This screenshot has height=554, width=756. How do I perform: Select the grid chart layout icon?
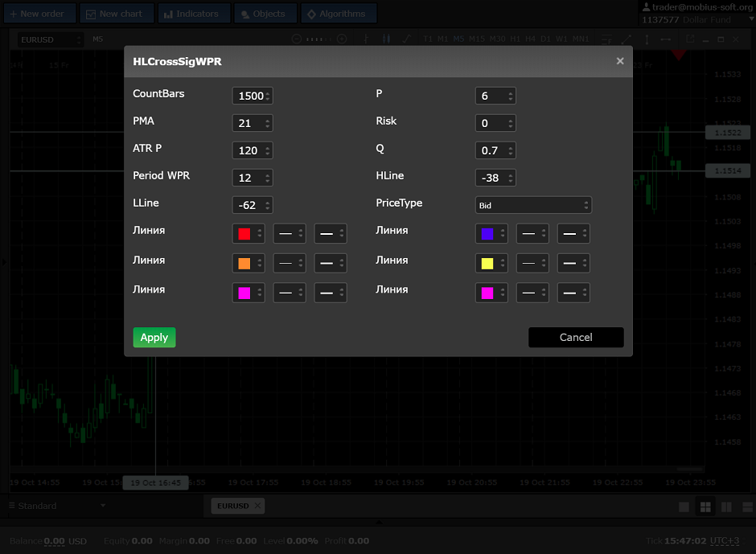(705, 507)
